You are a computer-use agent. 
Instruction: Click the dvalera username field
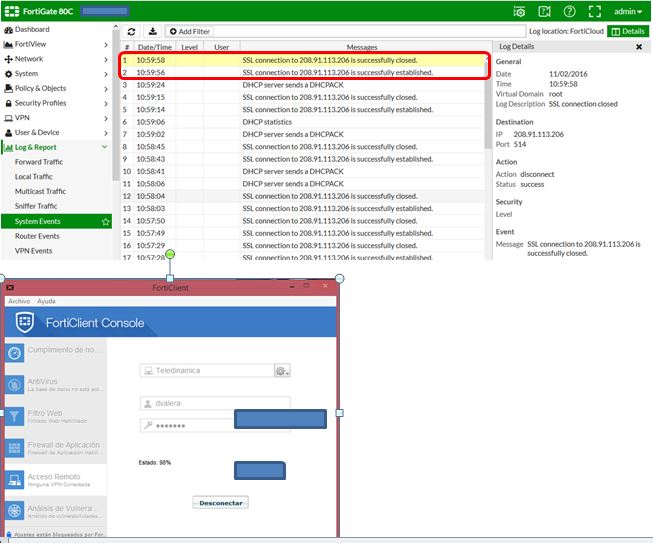(215, 404)
